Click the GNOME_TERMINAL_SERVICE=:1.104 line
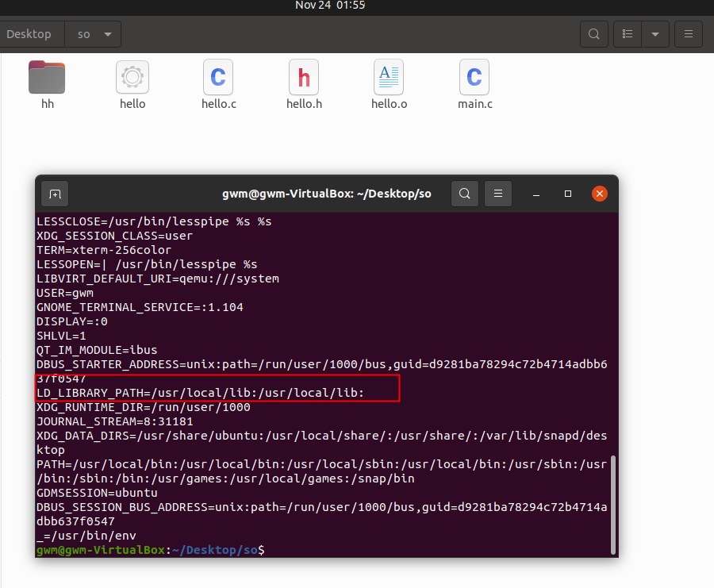 click(x=140, y=307)
